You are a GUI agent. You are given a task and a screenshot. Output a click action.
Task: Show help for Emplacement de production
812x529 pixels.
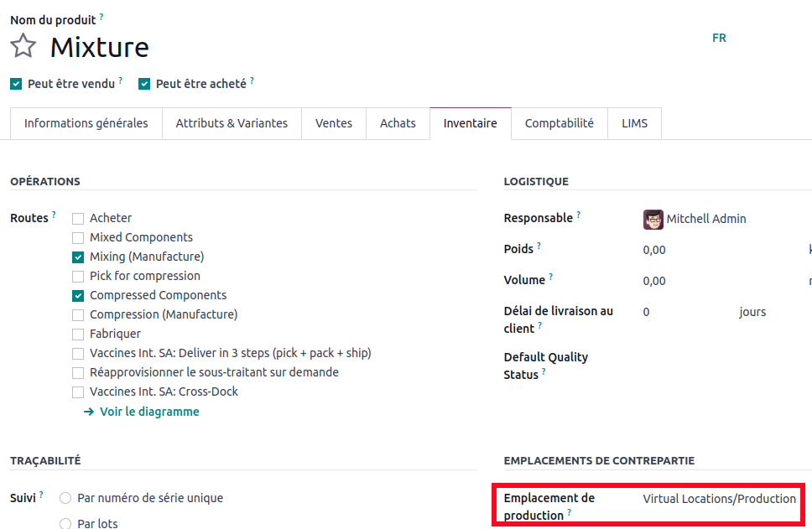(x=570, y=513)
